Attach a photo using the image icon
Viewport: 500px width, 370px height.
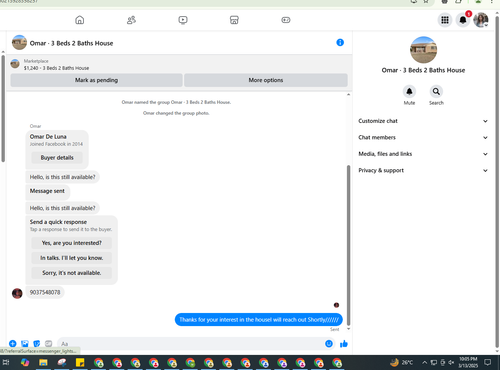(x=25, y=343)
